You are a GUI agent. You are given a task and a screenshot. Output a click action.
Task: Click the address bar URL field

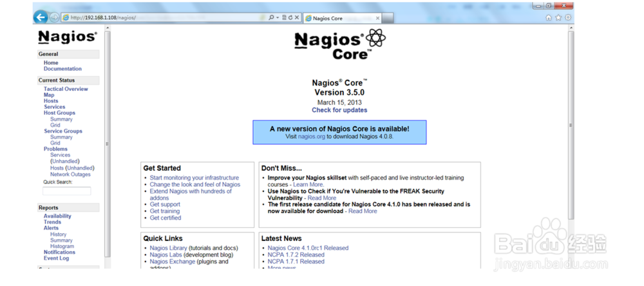pos(164,17)
